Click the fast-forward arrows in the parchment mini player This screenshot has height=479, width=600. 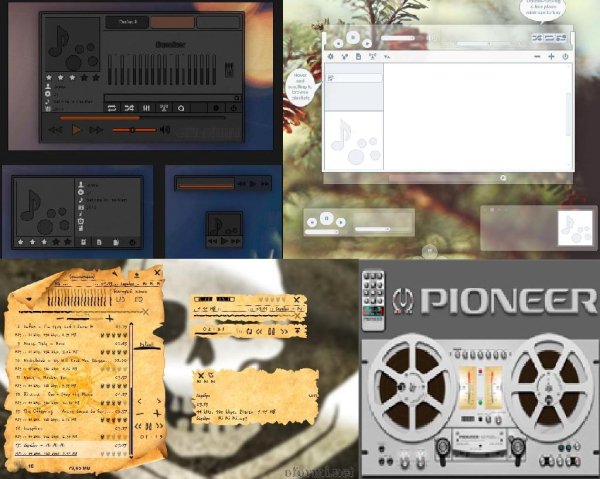click(284, 331)
